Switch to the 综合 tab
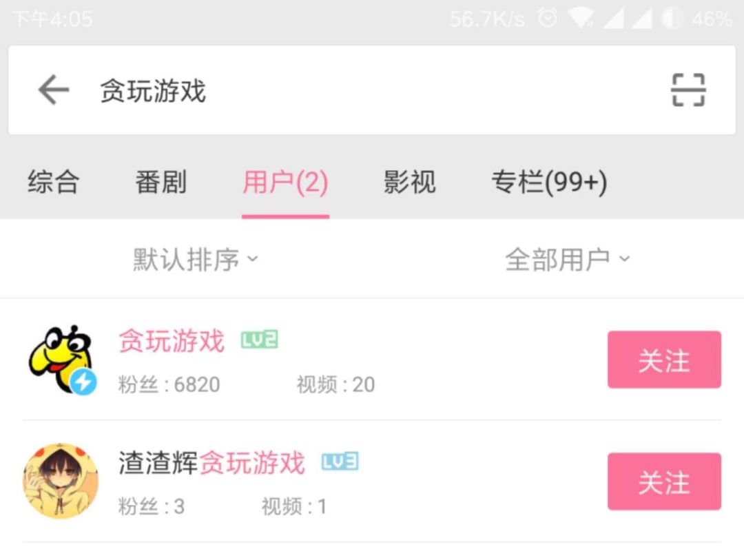 [53, 182]
